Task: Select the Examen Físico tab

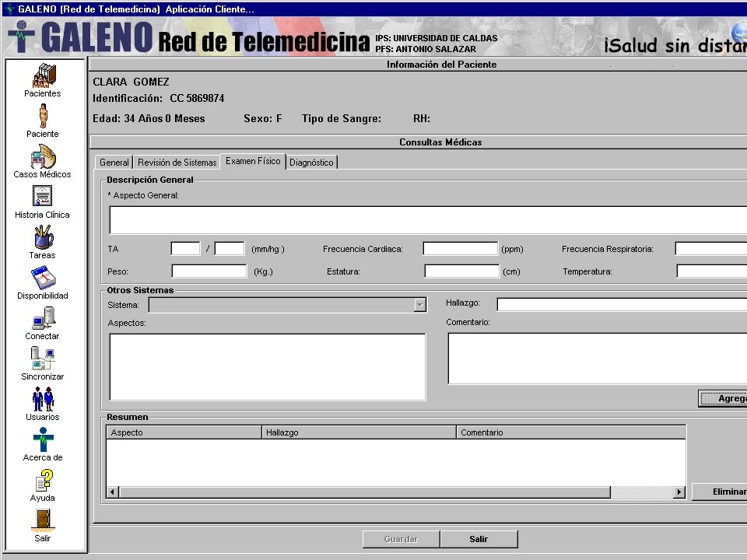Action: (253, 162)
